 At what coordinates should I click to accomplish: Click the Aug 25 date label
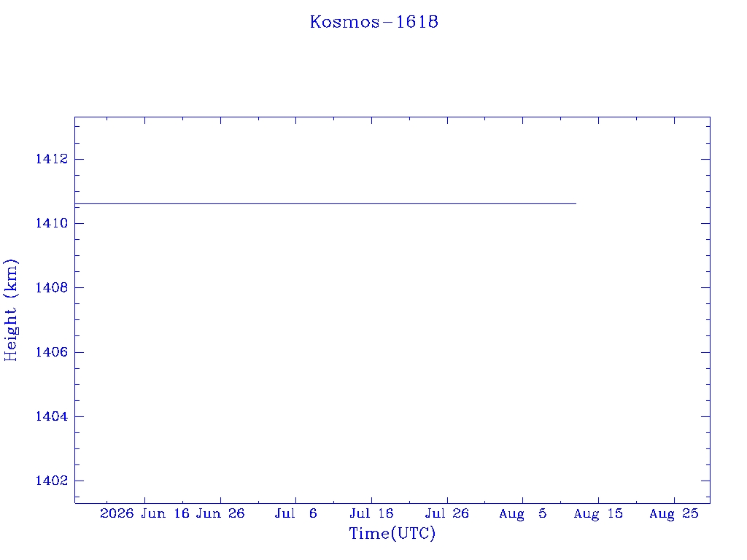[x=674, y=514]
